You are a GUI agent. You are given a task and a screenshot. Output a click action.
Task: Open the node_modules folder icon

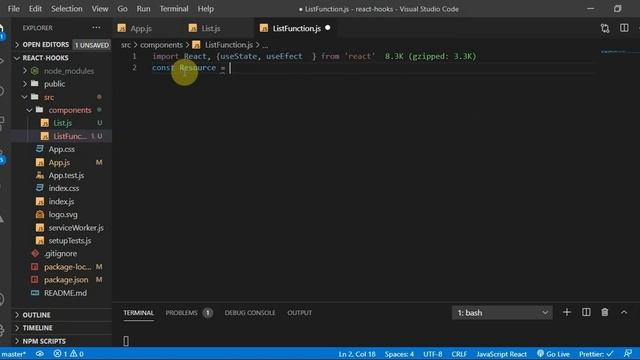(35, 71)
